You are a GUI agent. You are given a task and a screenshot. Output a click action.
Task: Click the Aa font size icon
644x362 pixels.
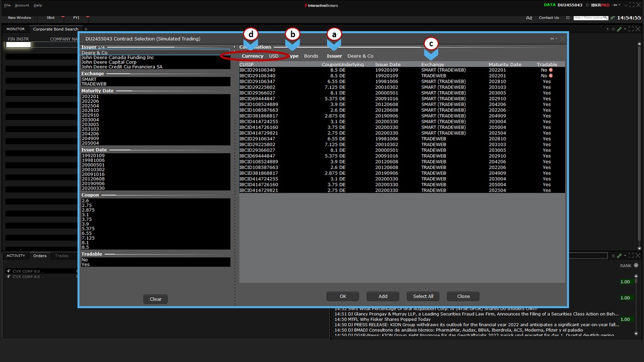(x=529, y=18)
